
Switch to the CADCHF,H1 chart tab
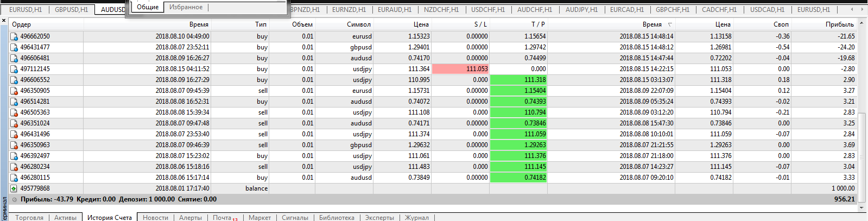pyautogui.click(x=719, y=9)
